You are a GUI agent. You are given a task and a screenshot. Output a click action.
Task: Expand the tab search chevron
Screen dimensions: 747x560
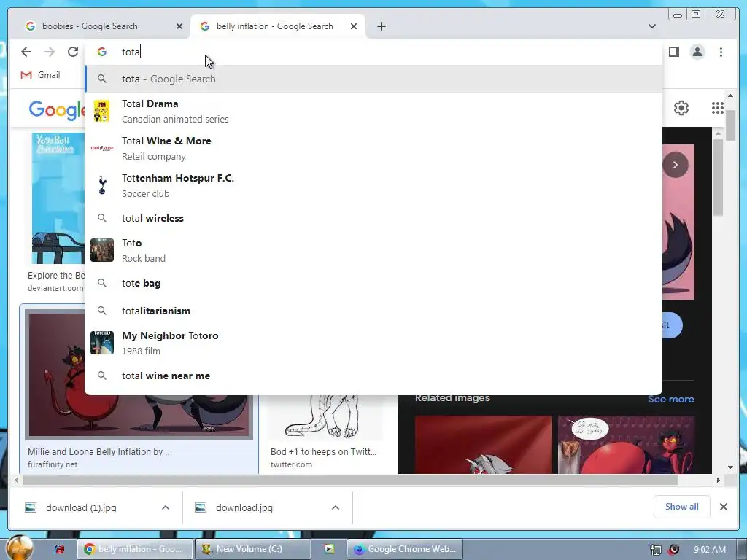click(x=651, y=26)
